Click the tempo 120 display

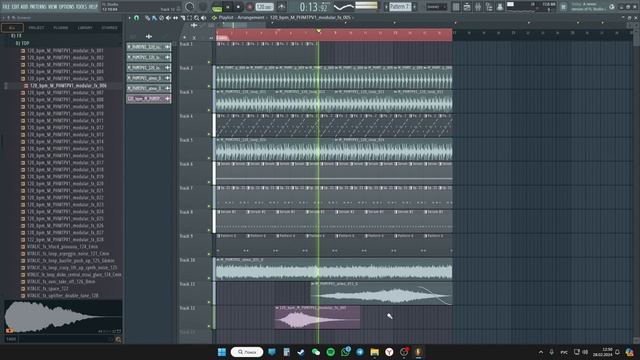coord(264,7)
